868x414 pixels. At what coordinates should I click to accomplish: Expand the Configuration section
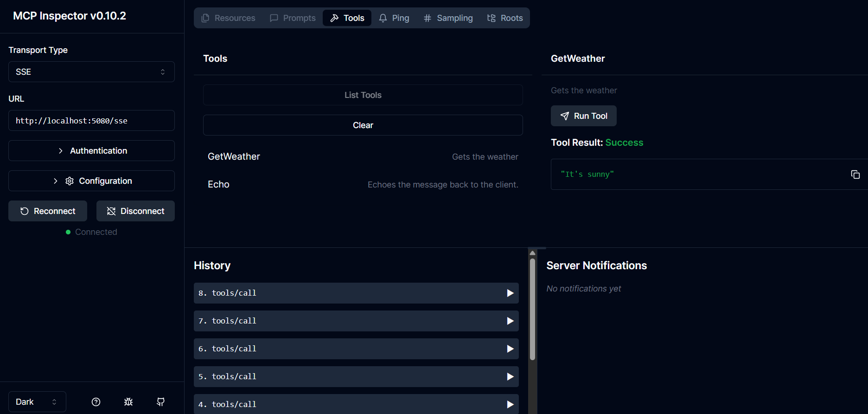[x=91, y=181]
